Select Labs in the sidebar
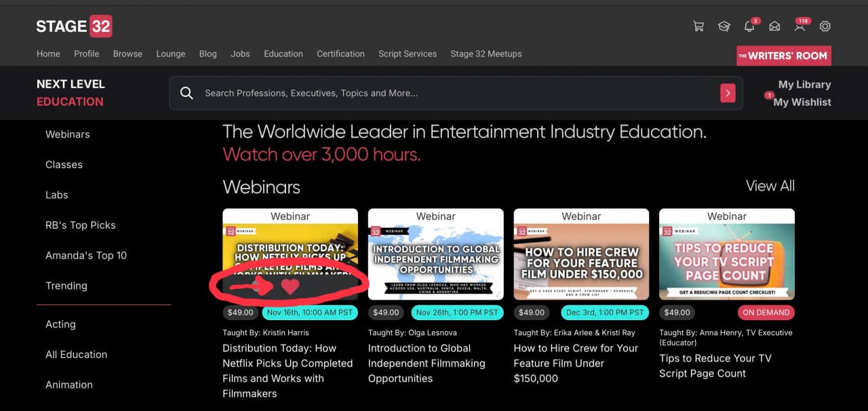The image size is (868, 411). click(x=57, y=195)
